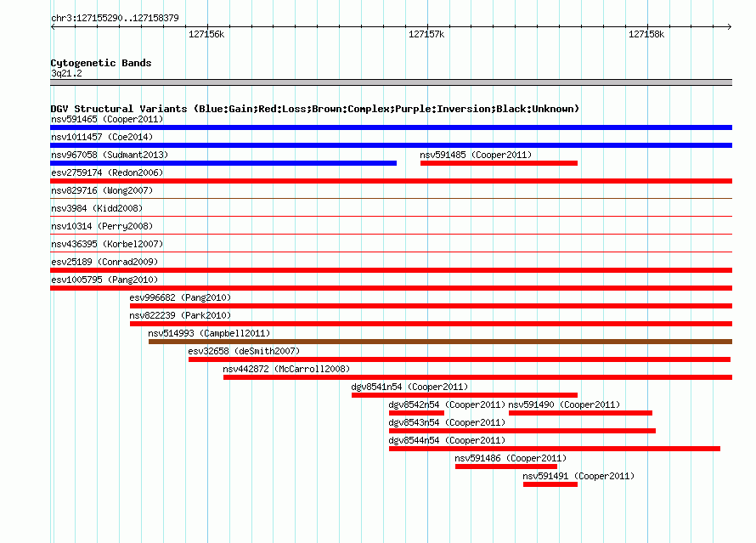Click the esv996682 red bar
This screenshot has width=756, height=543.
pyautogui.click(x=431, y=306)
